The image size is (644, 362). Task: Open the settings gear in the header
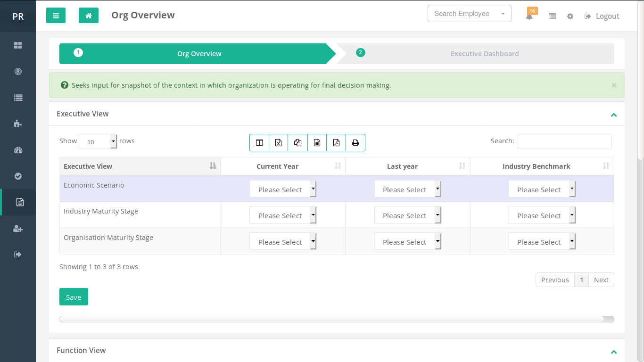pyautogui.click(x=570, y=16)
